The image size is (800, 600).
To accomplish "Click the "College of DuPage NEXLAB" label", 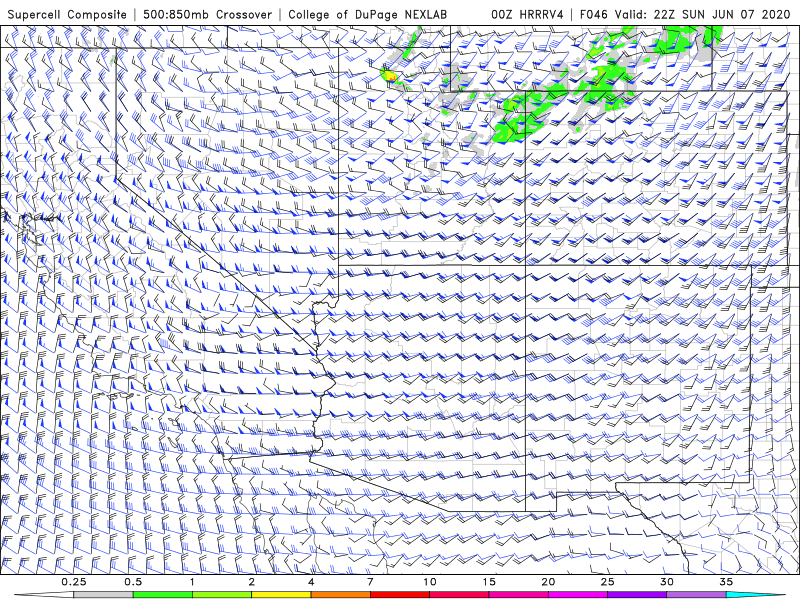I will coord(367,14).
